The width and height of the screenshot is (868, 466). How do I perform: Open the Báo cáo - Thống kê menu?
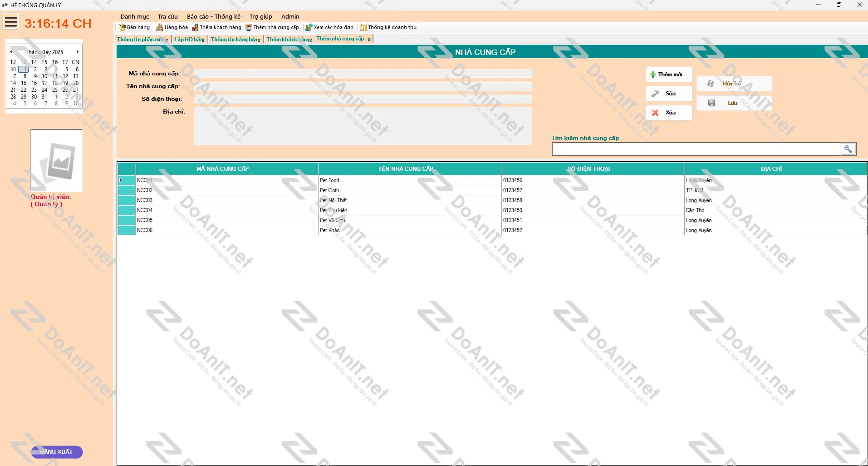(x=213, y=16)
